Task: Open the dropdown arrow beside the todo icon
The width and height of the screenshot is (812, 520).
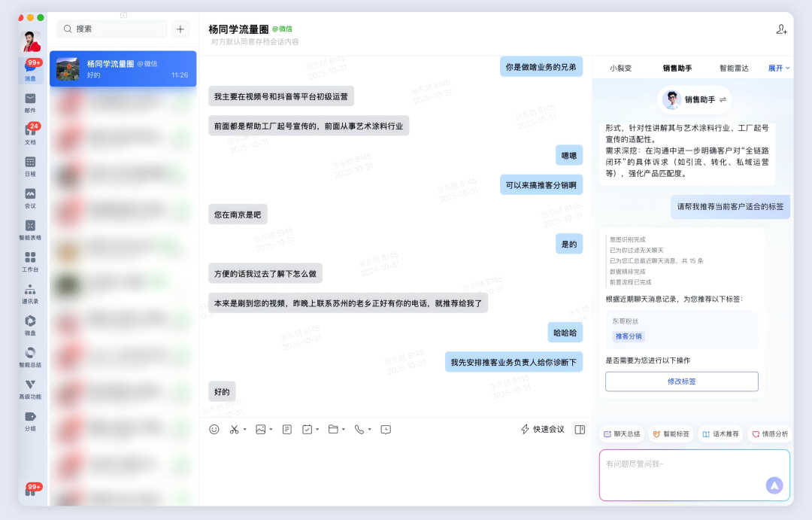Action: (x=317, y=429)
